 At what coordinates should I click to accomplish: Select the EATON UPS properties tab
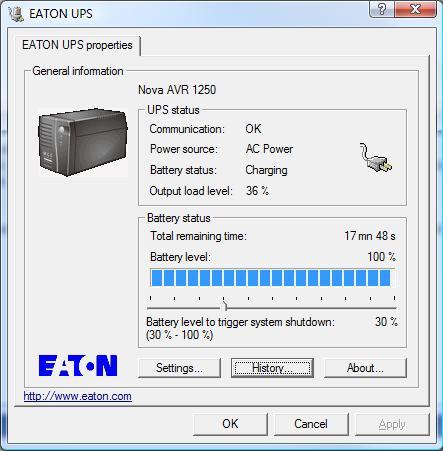coord(77,45)
